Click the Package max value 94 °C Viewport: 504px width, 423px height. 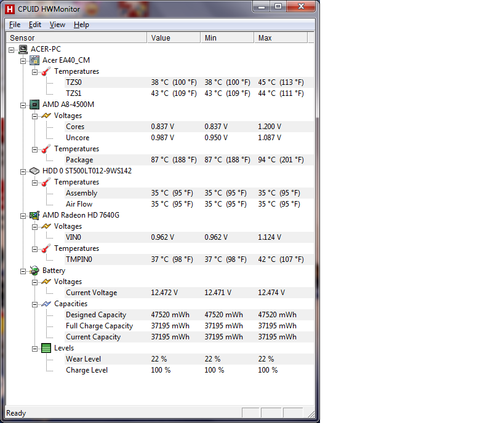[281, 160]
